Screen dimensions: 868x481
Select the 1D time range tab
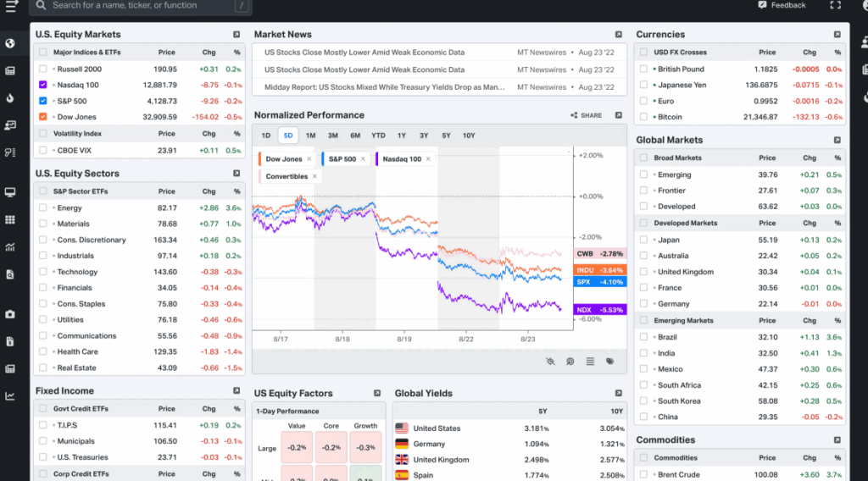(265, 135)
